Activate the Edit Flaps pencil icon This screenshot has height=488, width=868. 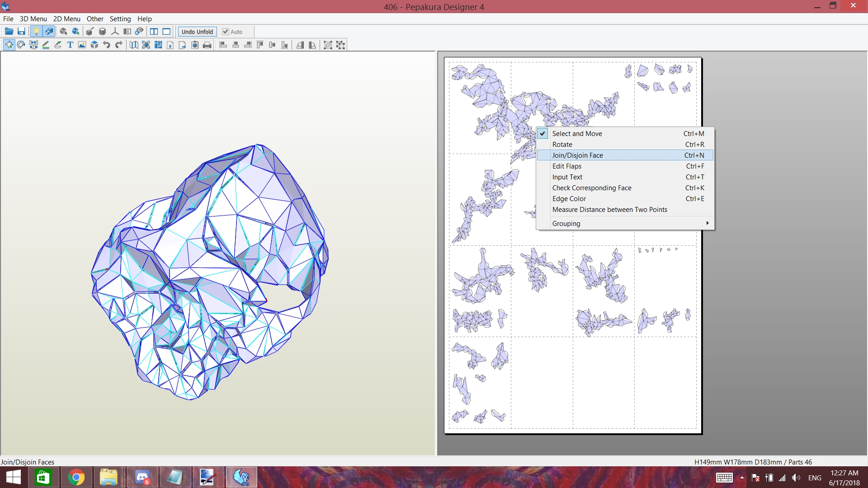click(46, 45)
